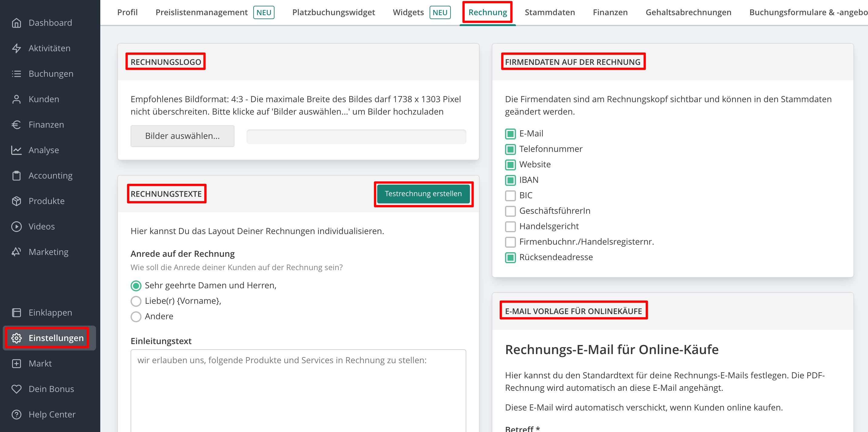Enable the BIC checkbox
The height and width of the screenshot is (432, 868).
tap(510, 196)
